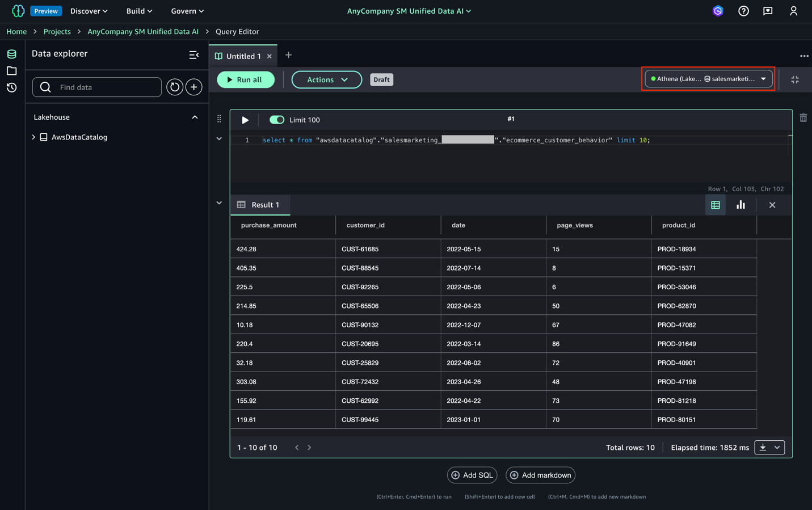
Task: Click the product_id column header
Action: [679, 225]
